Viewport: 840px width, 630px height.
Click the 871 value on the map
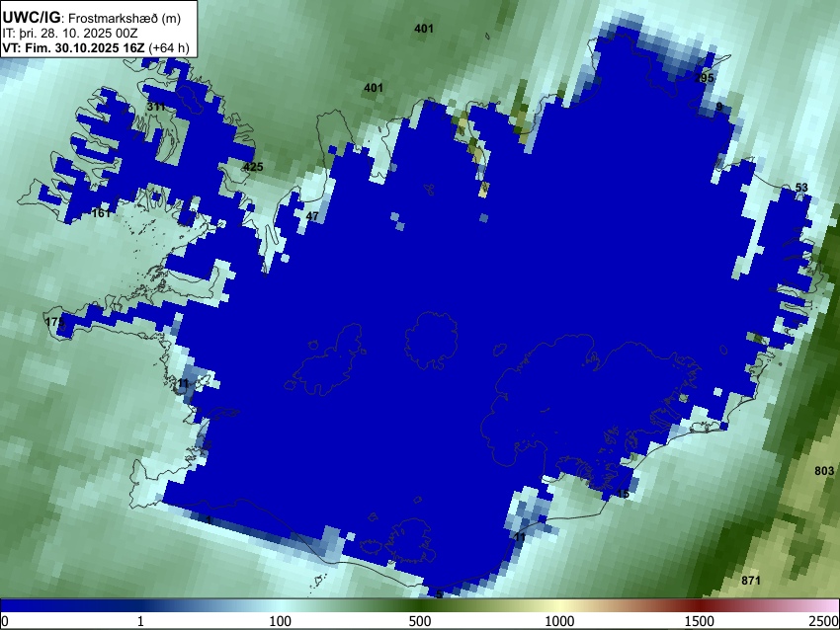(x=750, y=581)
